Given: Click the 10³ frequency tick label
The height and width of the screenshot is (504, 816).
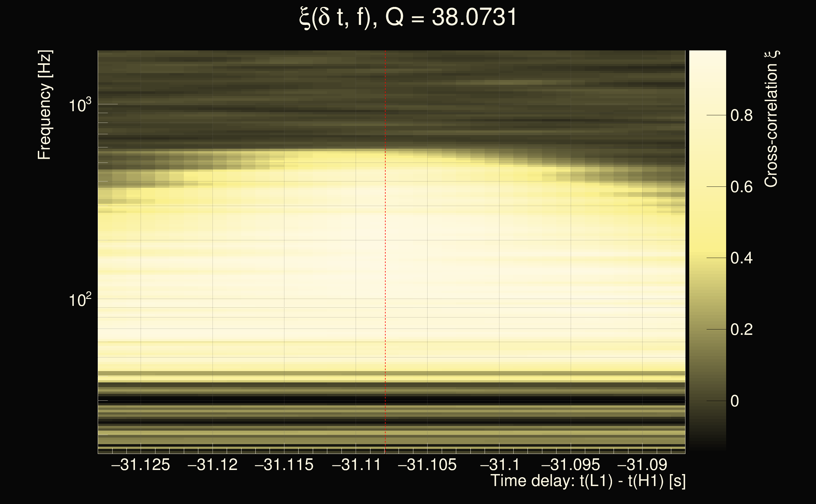Looking at the screenshot, I should (80, 106).
